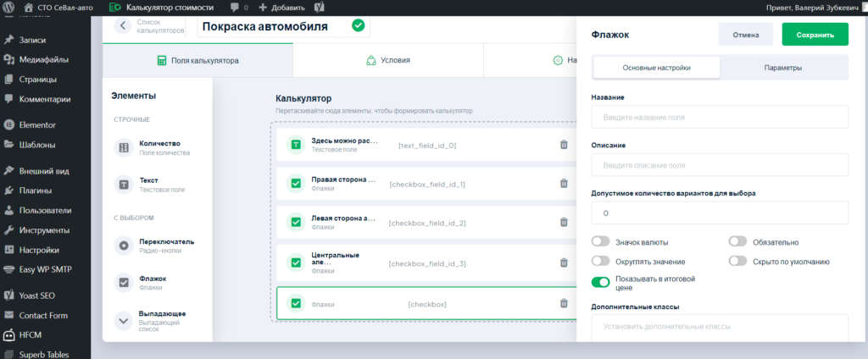The image size is (868, 359).
Task: Switch to the Поля калькулятора tab
Action: (198, 60)
